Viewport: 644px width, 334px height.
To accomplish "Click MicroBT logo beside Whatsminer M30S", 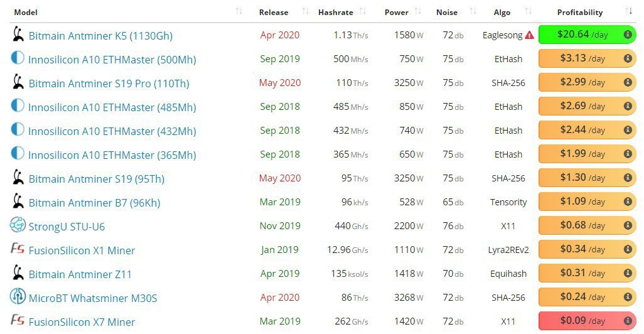I will pos(18,297).
